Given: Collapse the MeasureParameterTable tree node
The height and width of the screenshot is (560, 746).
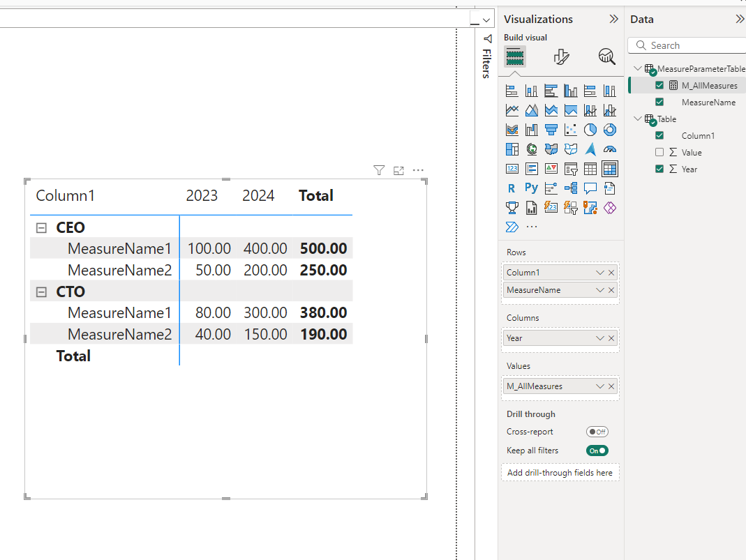Looking at the screenshot, I should pos(638,68).
